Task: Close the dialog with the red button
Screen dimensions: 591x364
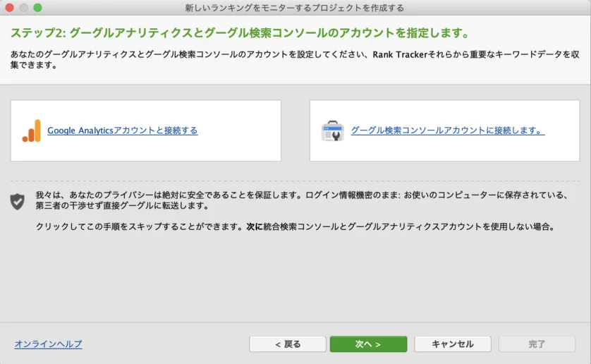Action: pos(9,8)
